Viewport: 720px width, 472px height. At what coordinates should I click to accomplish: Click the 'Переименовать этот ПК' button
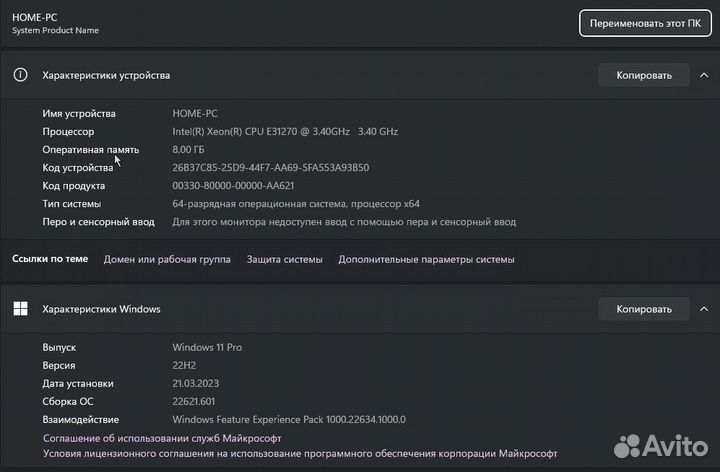point(644,23)
